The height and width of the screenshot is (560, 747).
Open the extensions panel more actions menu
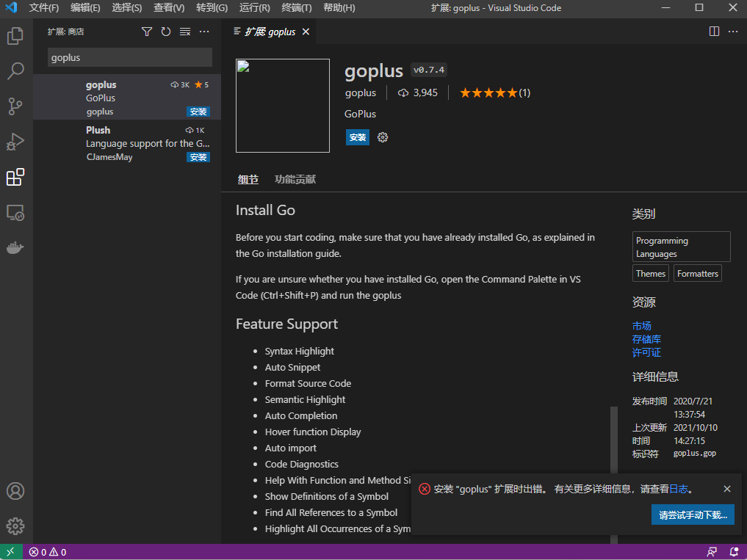tap(204, 32)
